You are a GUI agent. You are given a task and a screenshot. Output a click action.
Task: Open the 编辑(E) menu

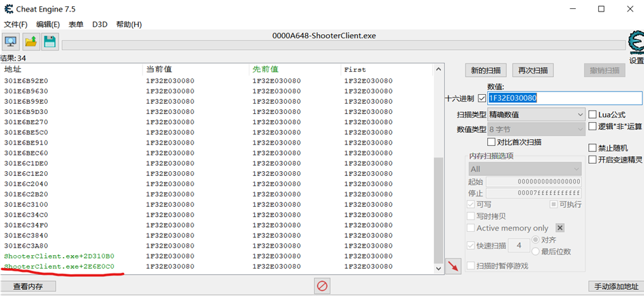coord(48,25)
